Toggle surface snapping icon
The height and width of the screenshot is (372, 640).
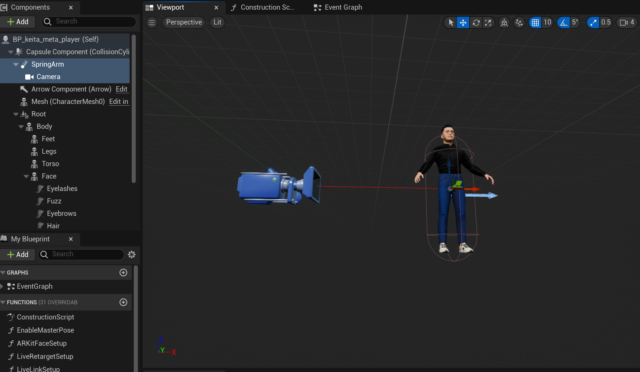(519, 22)
